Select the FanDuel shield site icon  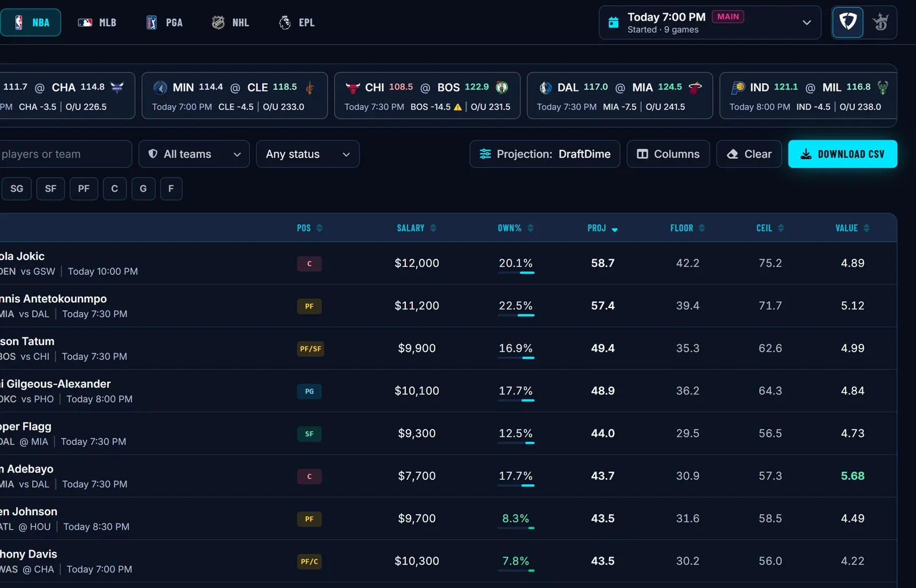pyautogui.click(x=847, y=22)
